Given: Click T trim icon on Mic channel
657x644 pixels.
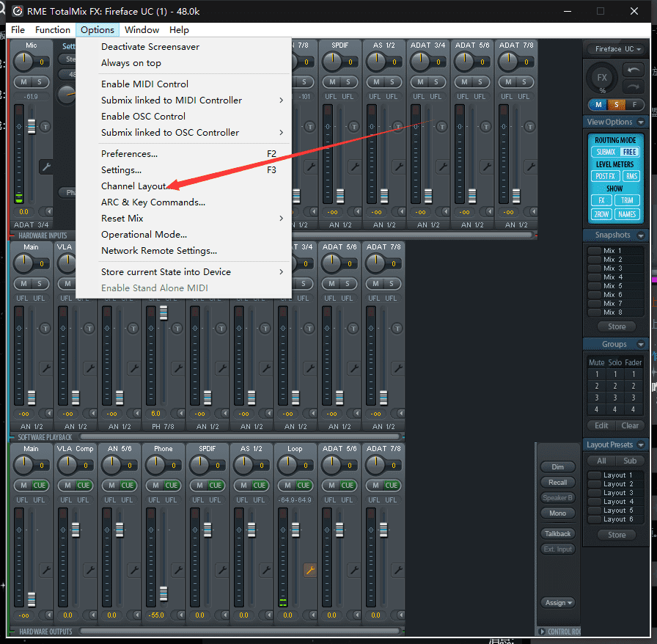Looking at the screenshot, I should [45, 126].
